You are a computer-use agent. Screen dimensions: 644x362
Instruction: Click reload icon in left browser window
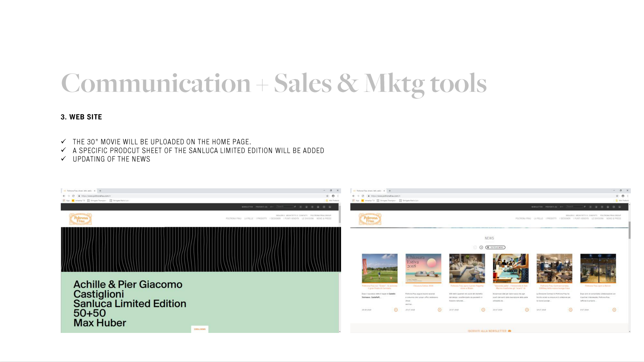click(73, 196)
